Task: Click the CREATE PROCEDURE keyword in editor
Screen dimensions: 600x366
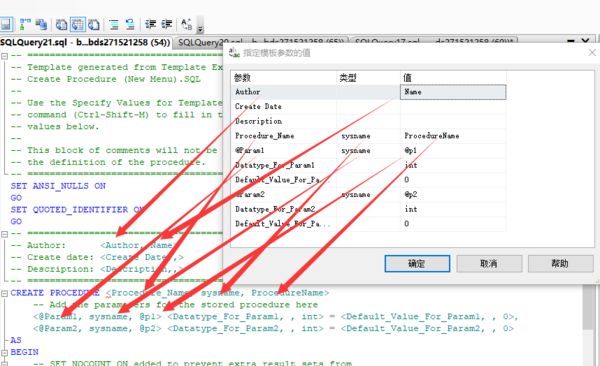Action: point(55,293)
